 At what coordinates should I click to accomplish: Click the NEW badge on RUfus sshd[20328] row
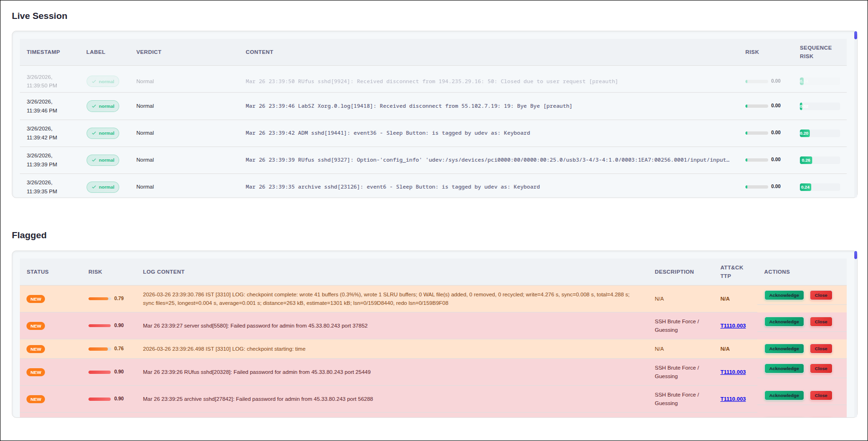click(36, 372)
